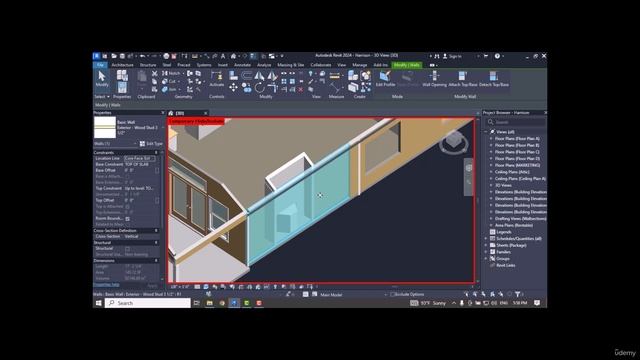Switch to the Manage ribbon tab
This screenshot has height=360, width=640.
tap(360, 65)
